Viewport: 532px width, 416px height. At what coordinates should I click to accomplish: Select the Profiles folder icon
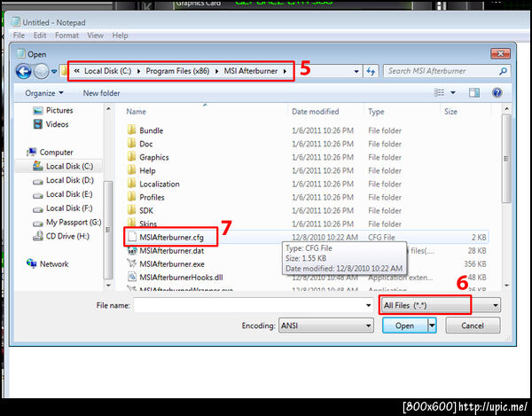click(x=131, y=197)
